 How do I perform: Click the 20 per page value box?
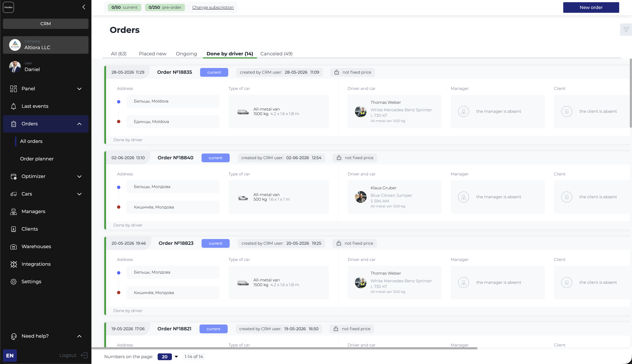pyautogui.click(x=165, y=357)
